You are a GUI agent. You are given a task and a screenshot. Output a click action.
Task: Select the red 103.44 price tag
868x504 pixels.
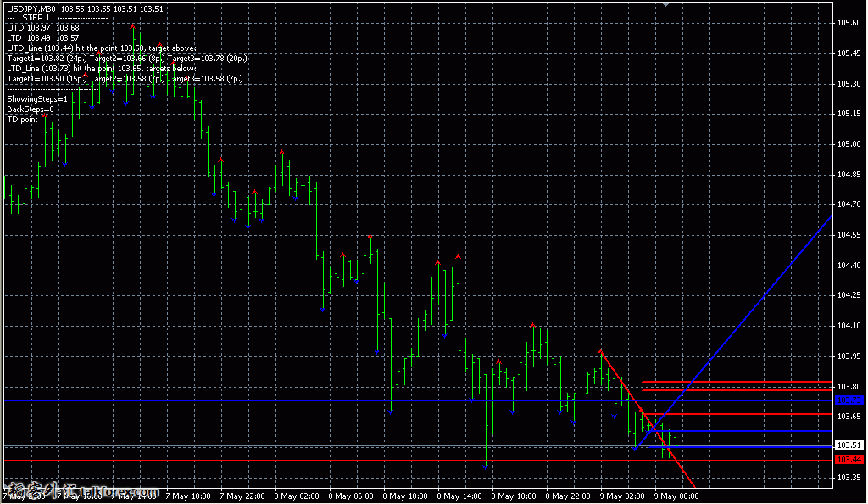[x=849, y=460]
